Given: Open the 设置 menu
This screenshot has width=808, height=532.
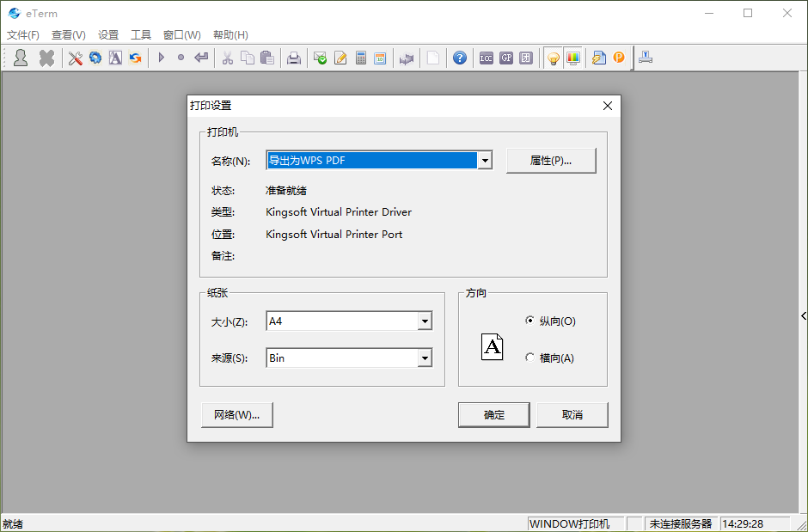Looking at the screenshot, I should (108, 35).
